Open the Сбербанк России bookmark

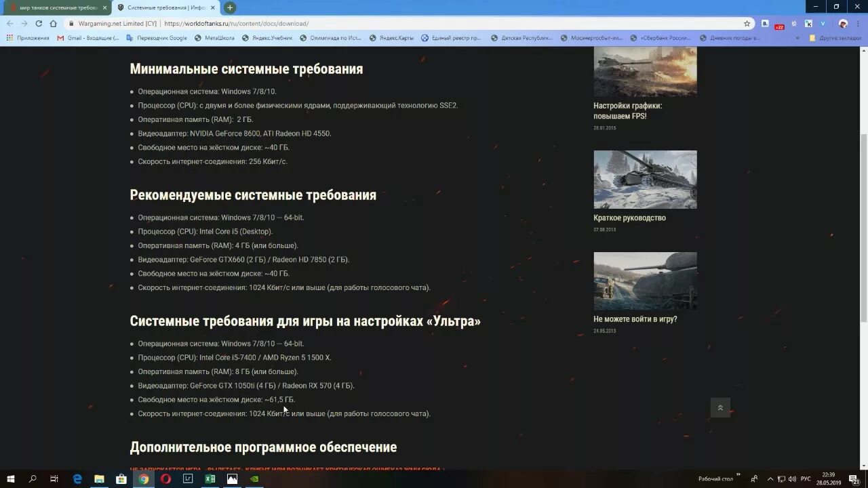660,38
